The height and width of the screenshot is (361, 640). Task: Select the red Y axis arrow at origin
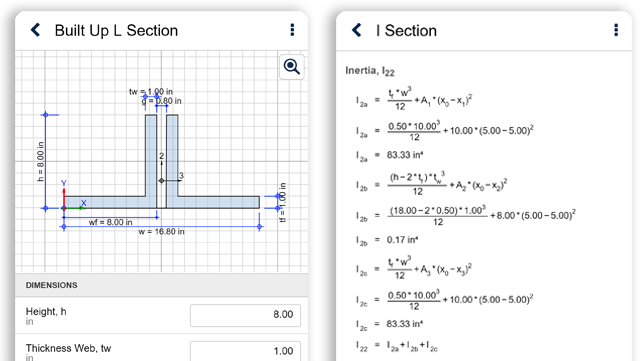point(64,198)
